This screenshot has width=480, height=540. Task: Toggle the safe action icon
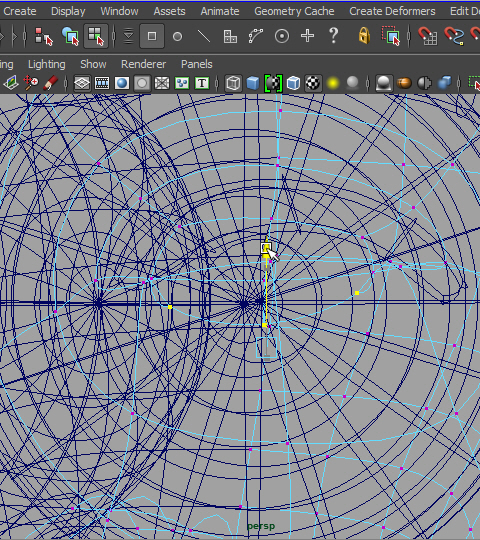pyautogui.click(x=182, y=83)
